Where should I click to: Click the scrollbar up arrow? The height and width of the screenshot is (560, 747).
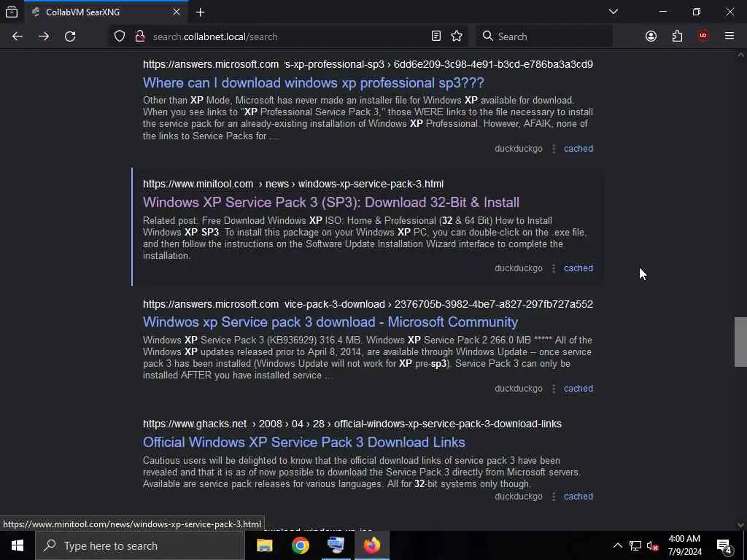pyautogui.click(x=740, y=55)
